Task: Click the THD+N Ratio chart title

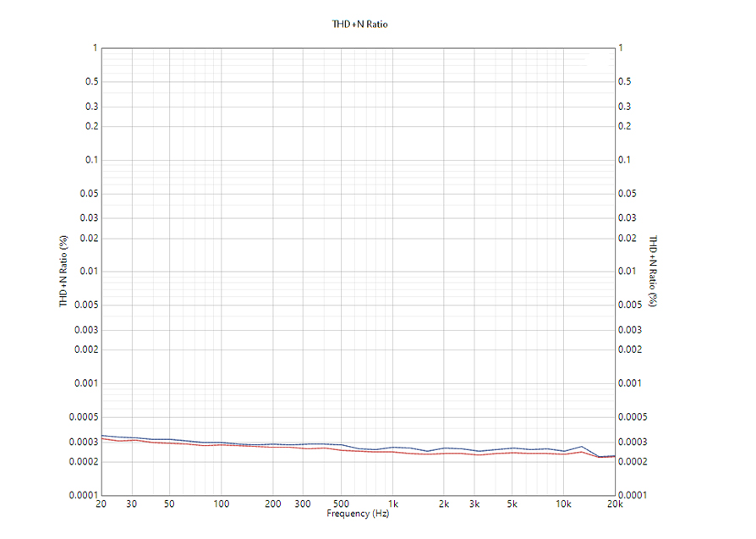Action: click(x=359, y=25)
